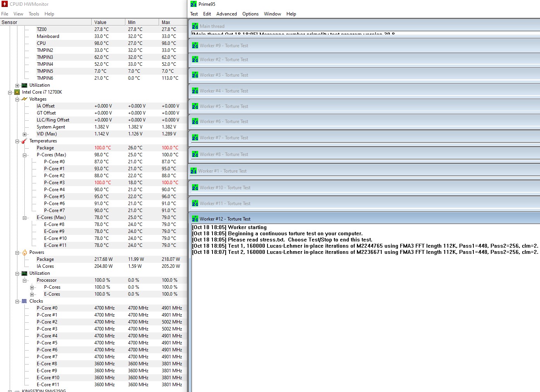Activate the Worker #1 - Torture Test title bar
Image resolution: width=540 pixels, height=392 pixels.
click(364, 171)
